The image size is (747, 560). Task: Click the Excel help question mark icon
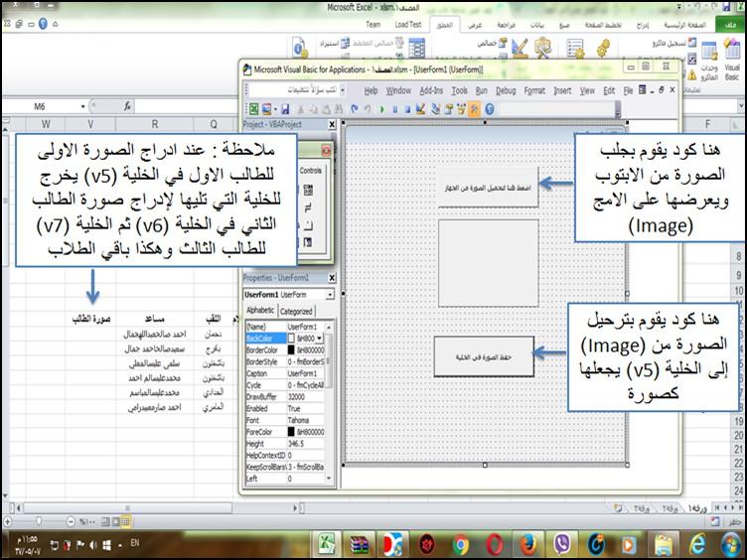43,24
